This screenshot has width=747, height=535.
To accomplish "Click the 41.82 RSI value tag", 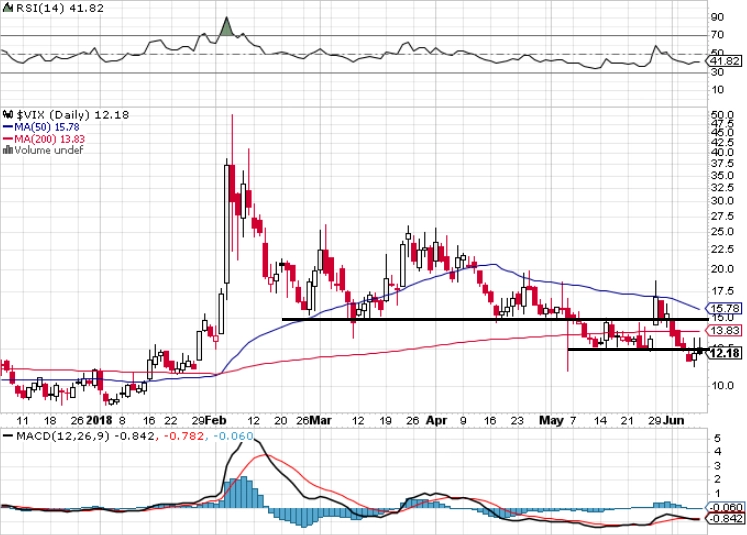I will coord(724,61).
